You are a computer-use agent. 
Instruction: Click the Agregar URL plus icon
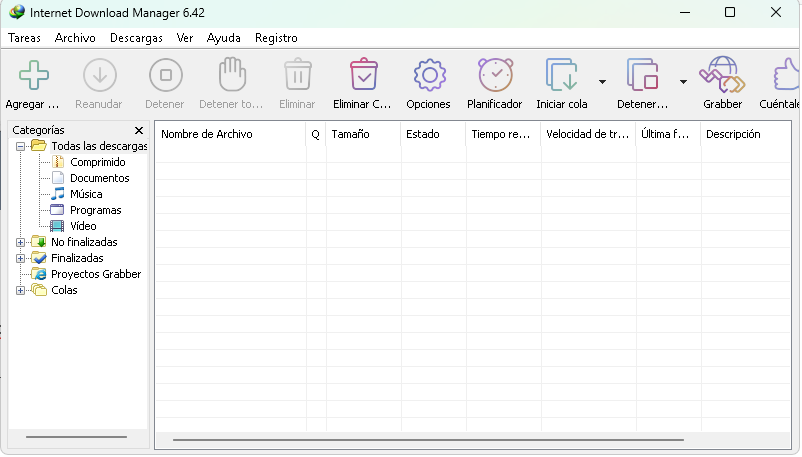pyautogui.click(x=33, y=76)
